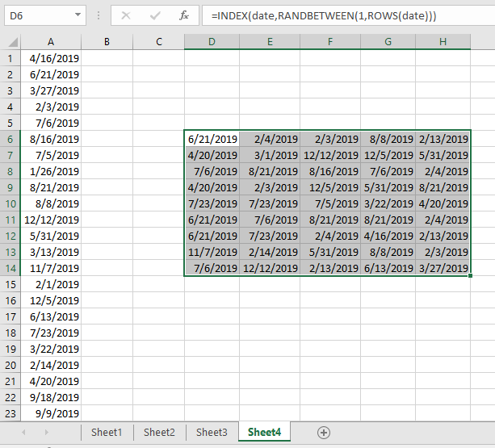
Task: Select column C header
Action: point(159,42)
